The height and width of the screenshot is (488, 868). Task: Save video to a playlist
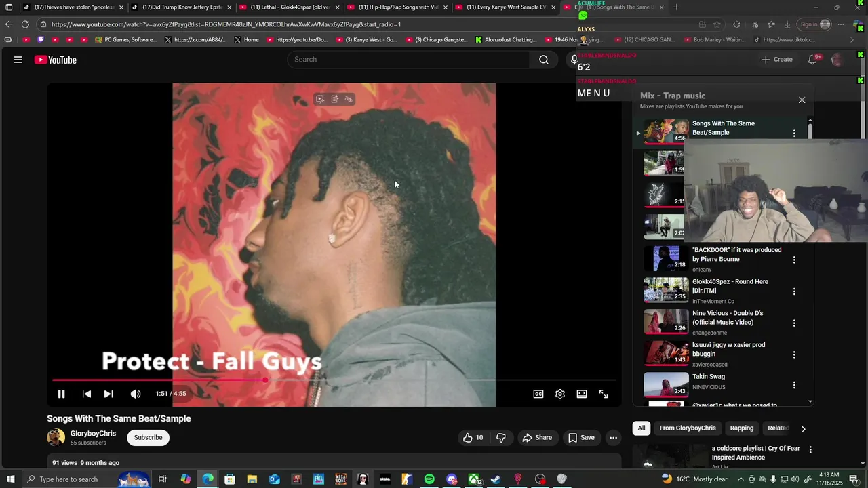(x=582, y=438)
